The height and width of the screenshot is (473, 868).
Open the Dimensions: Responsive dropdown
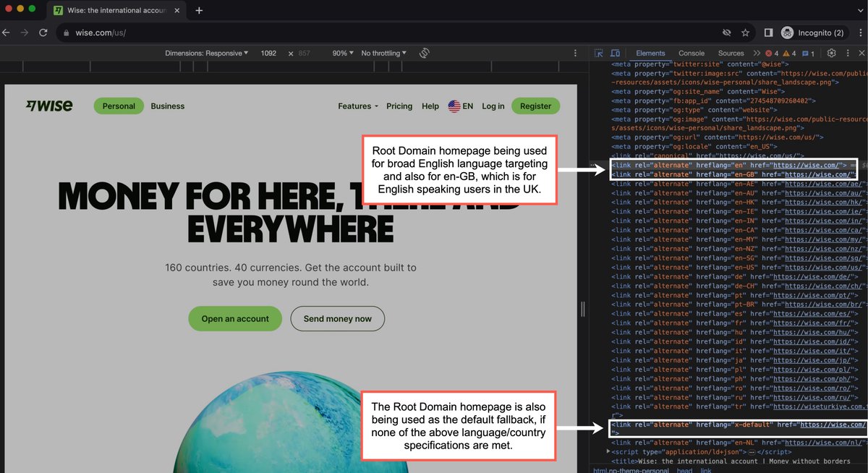tap(206, 53)
